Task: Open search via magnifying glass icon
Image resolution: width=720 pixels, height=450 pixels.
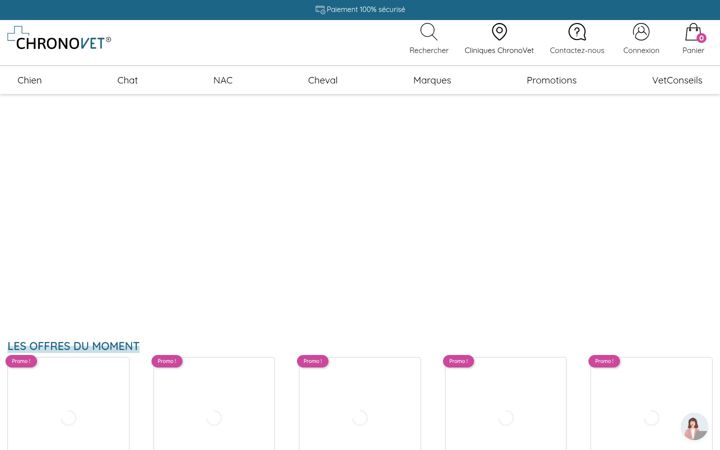Action: click(428, 32)
